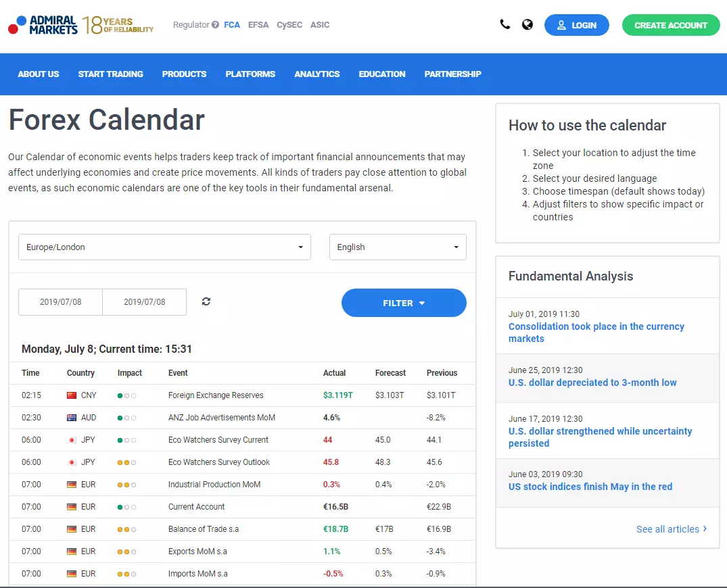Open the ABOUT US menu
This screenshot has width=727, height=588.
pos(39,74)
